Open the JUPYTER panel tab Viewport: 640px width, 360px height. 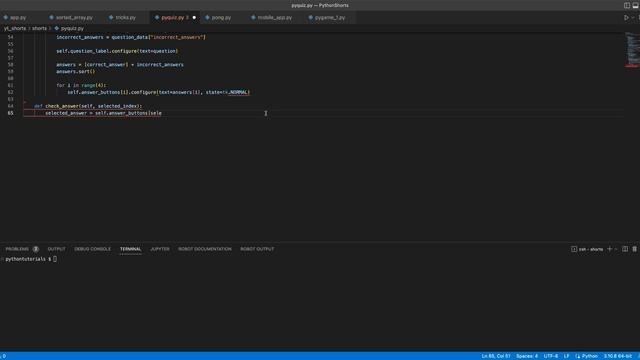click(x=160, y=249)
